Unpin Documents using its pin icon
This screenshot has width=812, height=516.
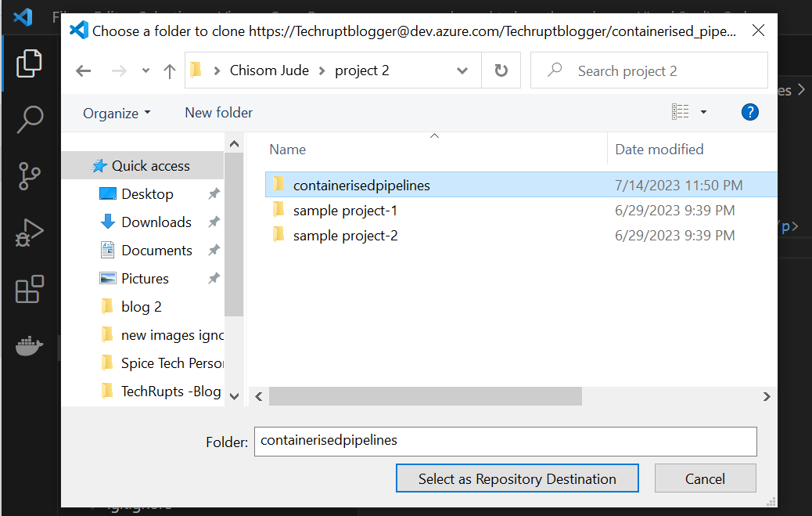click(x=214, y=251)
